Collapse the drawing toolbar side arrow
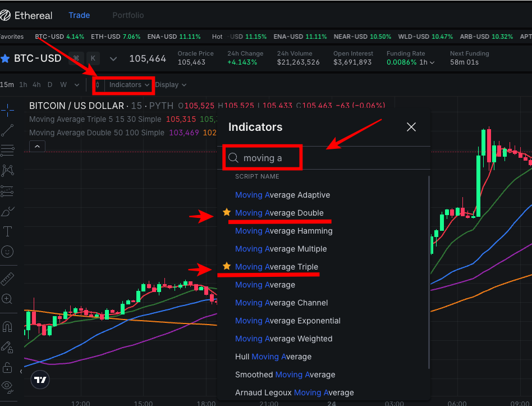The height and width of the screenshot is (406, 532). tap(21, 371)
